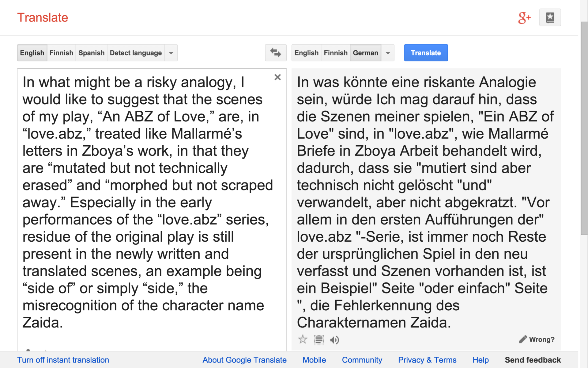Choose Detect language for source
This screenshot has height=368, width=588.
pyautogui.click(x=136, y=53)
